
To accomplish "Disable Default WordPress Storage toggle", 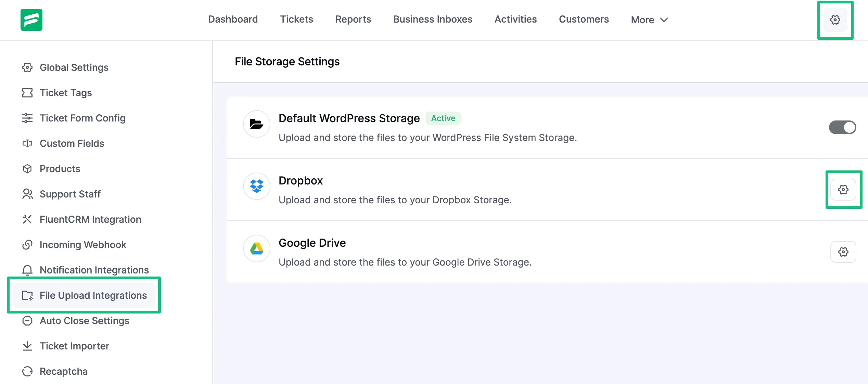I will (842, 127).
